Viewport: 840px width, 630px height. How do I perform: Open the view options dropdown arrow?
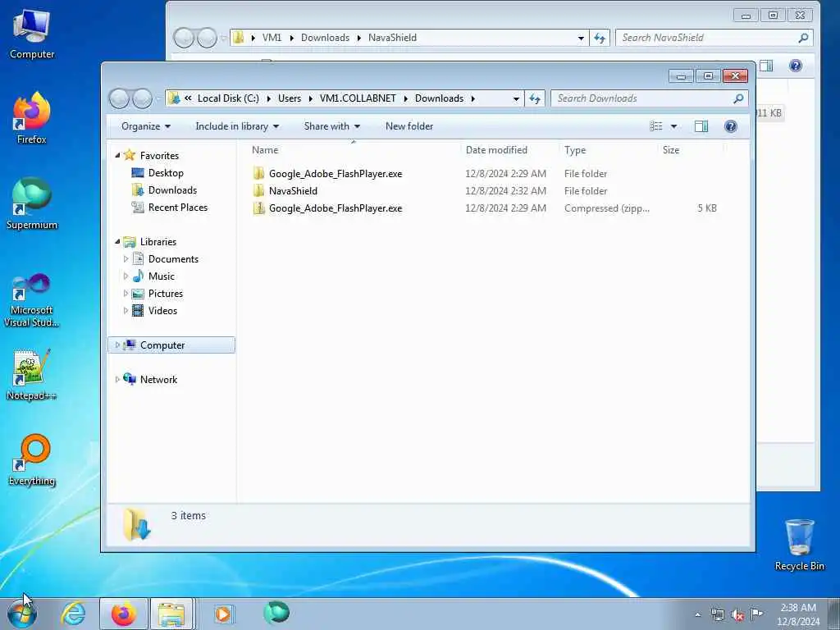click(674, 126)
